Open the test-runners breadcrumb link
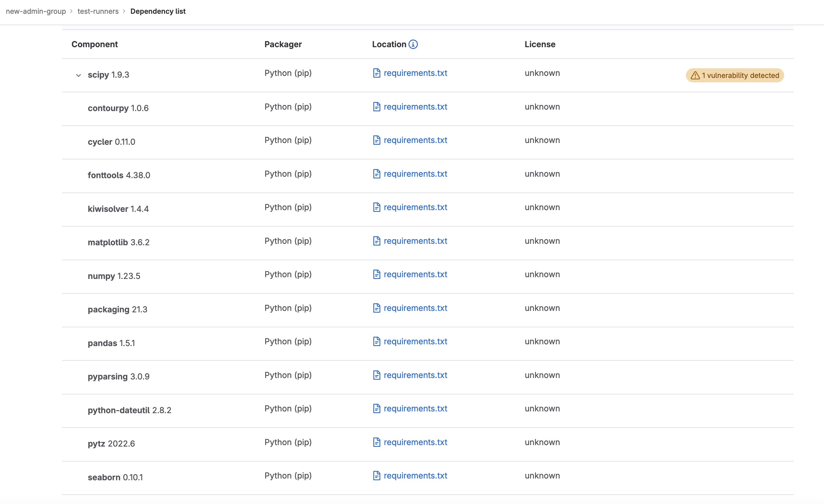The width and height of the screenshot is (824, 504). [x=98, y=11]
